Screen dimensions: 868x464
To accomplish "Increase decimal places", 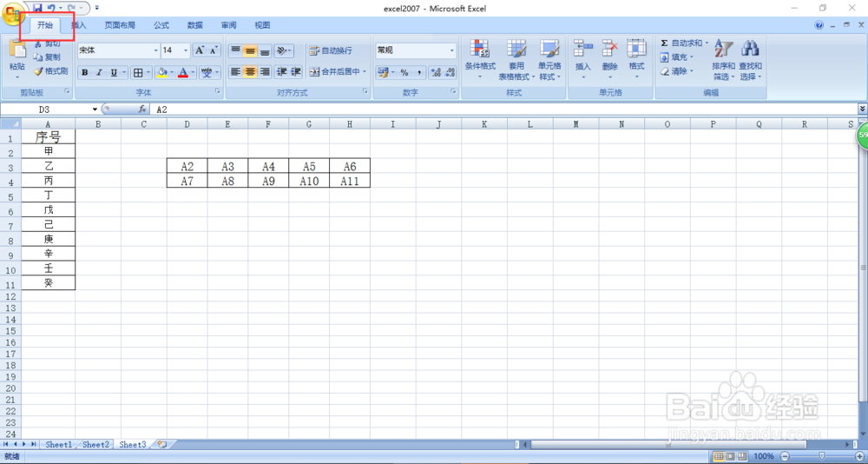I will [436, 73].
